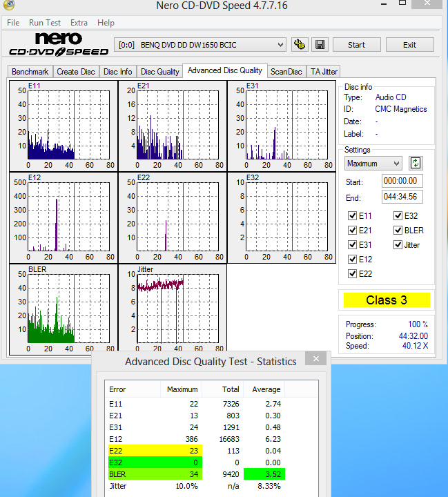Click the Total column header
Image resolution: width=448 pixels, height=497 pixels.
click(223, 389)
